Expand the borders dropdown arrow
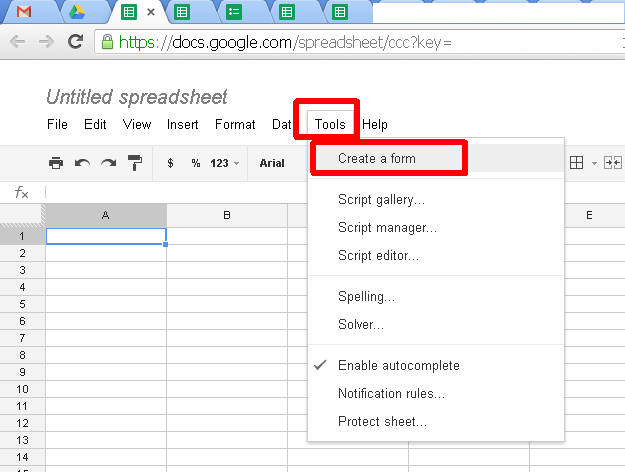Image resolution: width=625 pixels, height=472 pixels. click(x=594, y=163)
